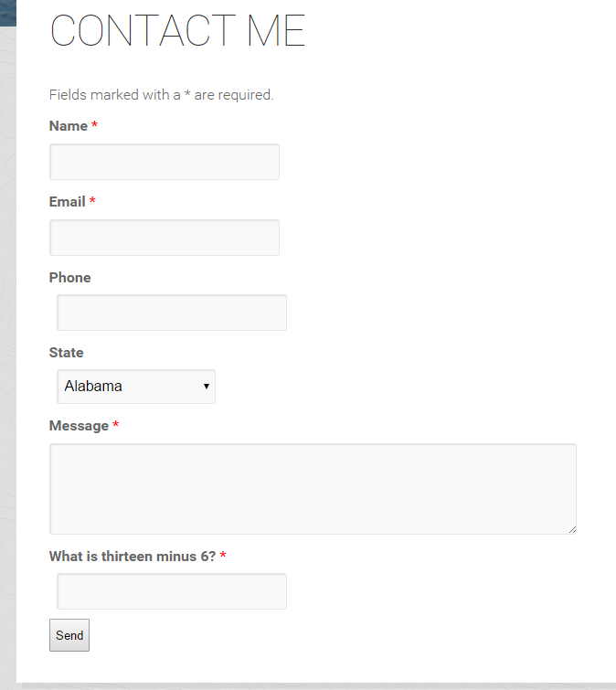Screen dimensions: 616x690
Task: Click the Phone label text
Action: pyautogui.click(x=70, y=278)
